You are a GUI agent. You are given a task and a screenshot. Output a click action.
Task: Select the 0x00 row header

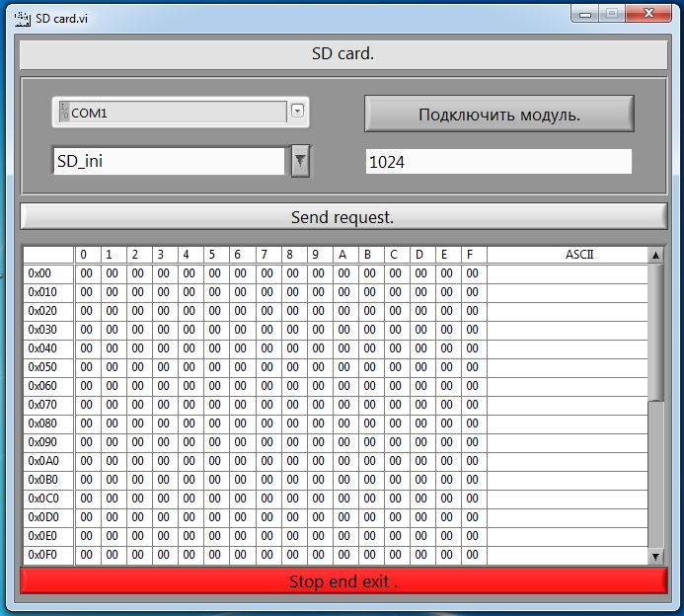coord(48,273)
